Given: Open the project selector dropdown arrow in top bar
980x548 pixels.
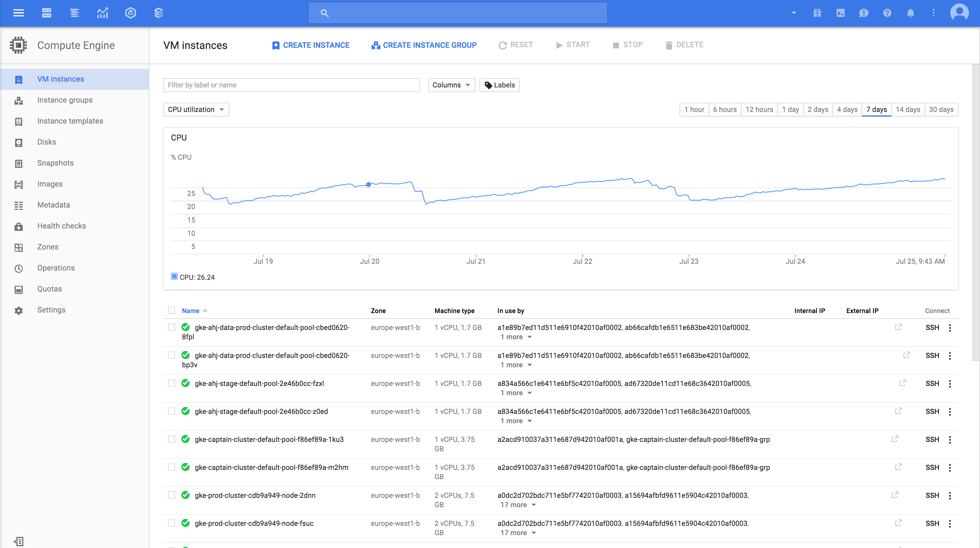Looking at the screenshot, I should click(x=794, y=13).
